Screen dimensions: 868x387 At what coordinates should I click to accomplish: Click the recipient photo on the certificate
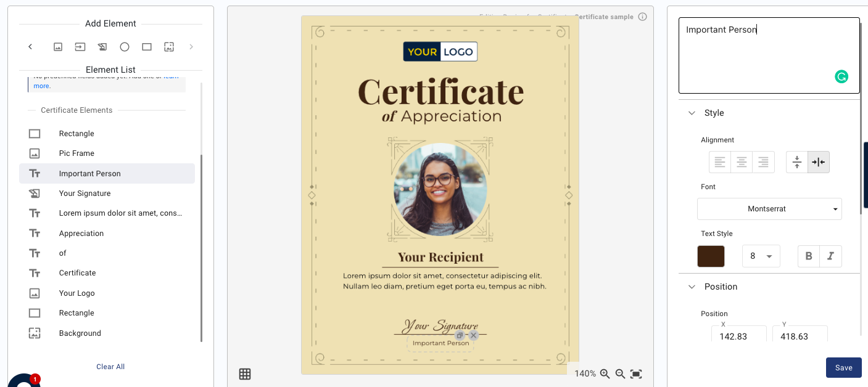pos(440,190)
